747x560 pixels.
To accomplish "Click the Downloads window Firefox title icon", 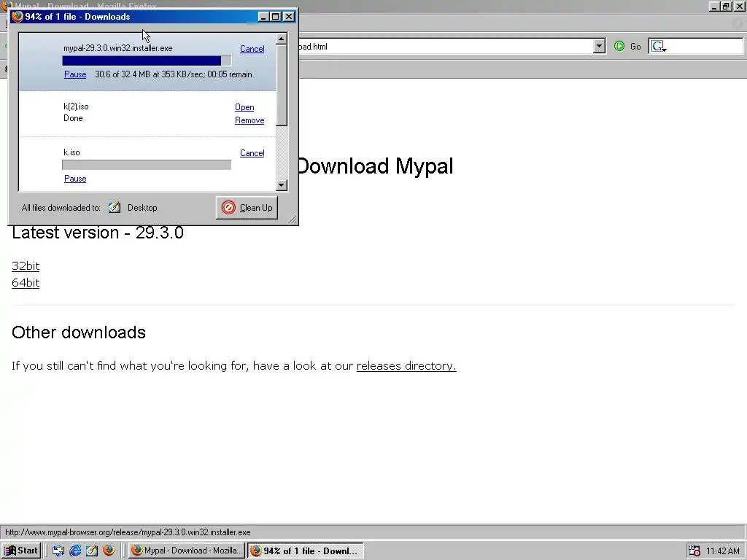I will tap(18, 17).
